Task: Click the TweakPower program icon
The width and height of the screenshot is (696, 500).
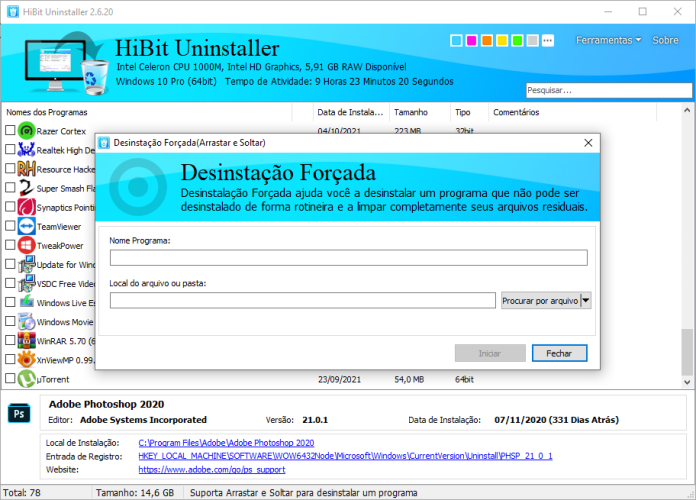Action: coord(27,245)
